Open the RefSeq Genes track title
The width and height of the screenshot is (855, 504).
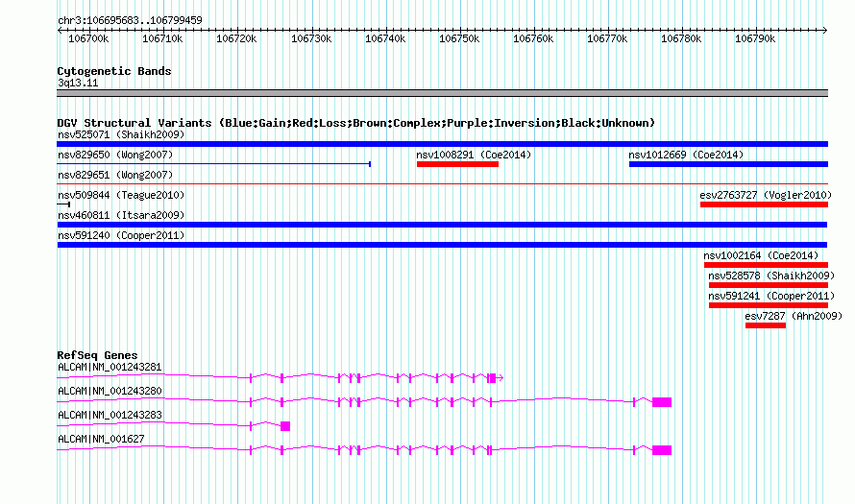(x=98, y=355)
